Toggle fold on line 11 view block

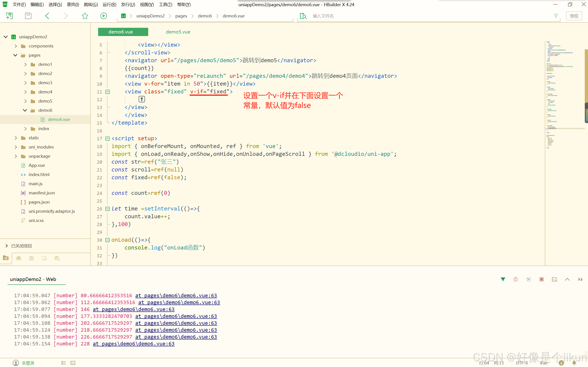point(107,92)
